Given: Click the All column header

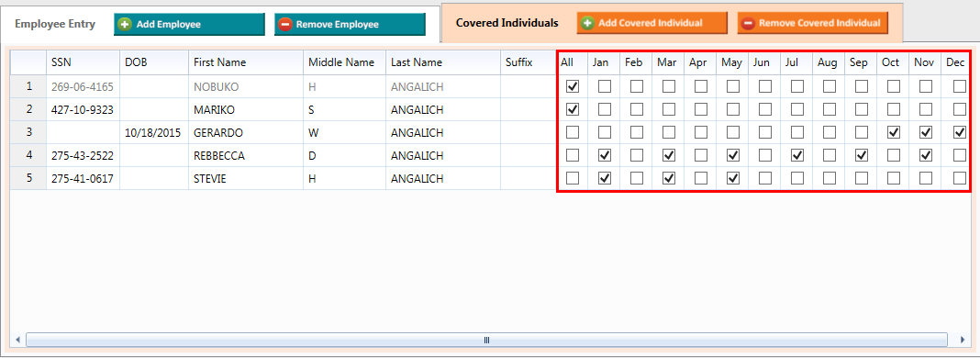Looking at the screenshot, I should (572, 62).
